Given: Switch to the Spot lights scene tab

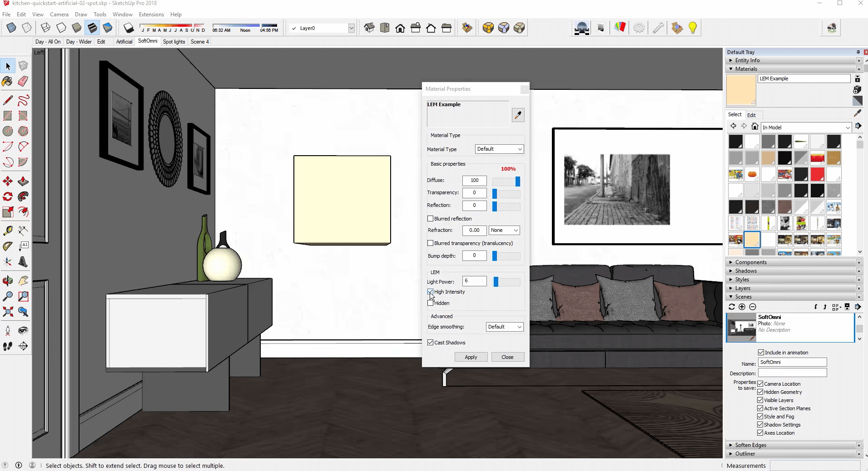Looking at the screenshot, I should (174, 42).
